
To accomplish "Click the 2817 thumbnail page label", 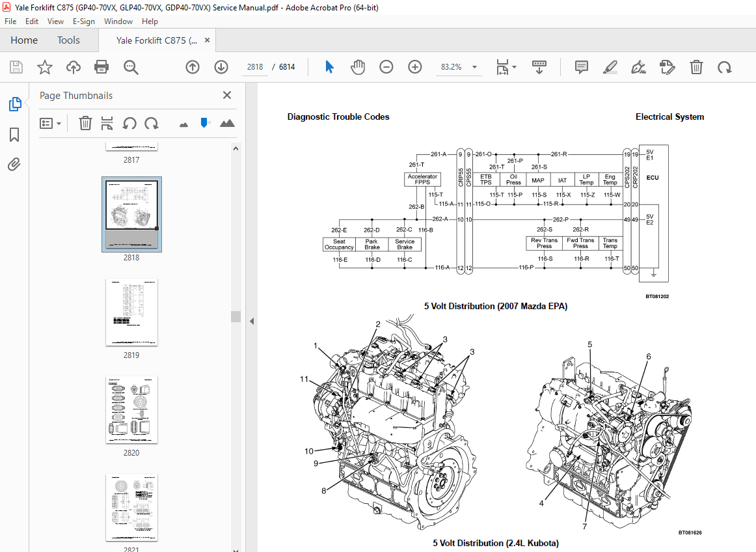I will 131,159.
